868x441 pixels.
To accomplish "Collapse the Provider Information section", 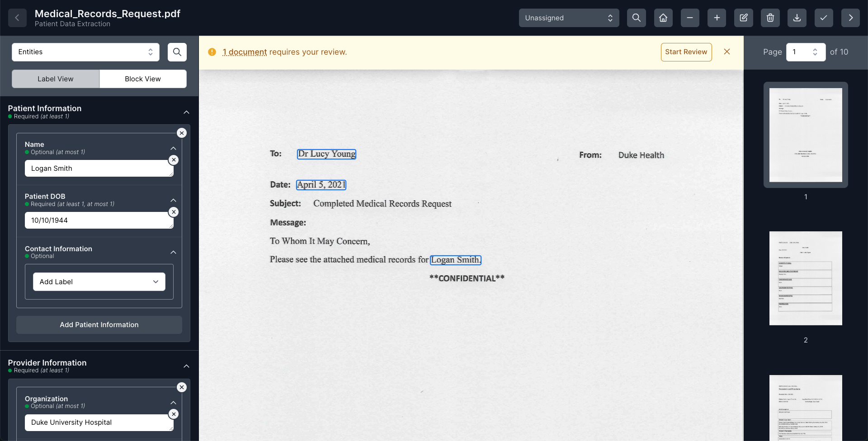I will 186,366.
